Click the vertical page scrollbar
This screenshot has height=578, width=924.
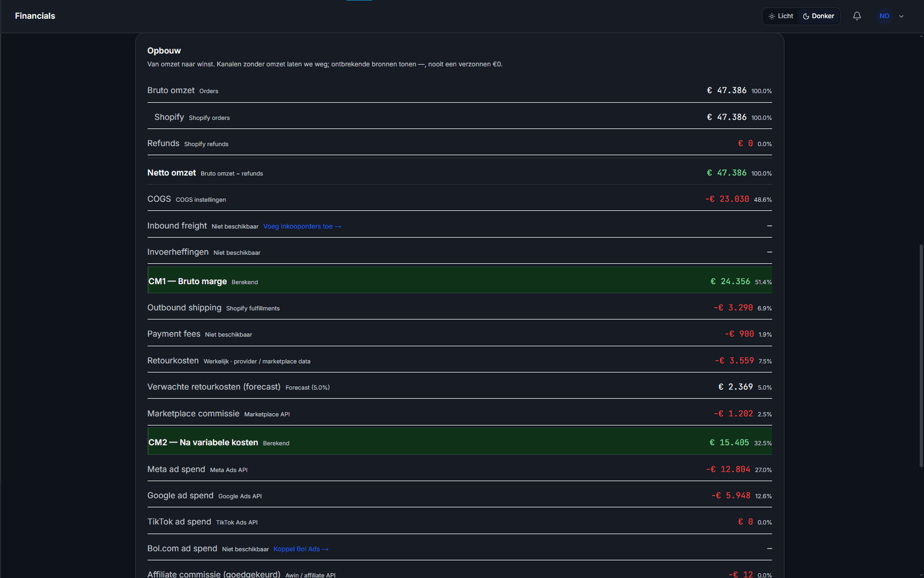coord(921,356)
